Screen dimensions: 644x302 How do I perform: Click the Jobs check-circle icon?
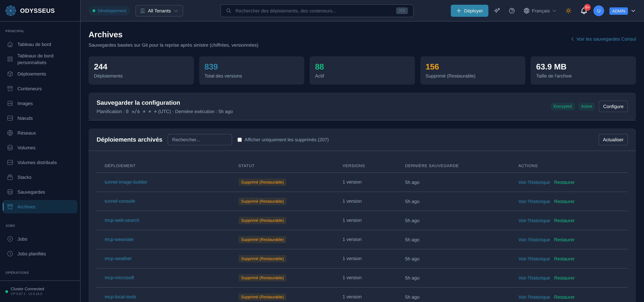point(10,239)
